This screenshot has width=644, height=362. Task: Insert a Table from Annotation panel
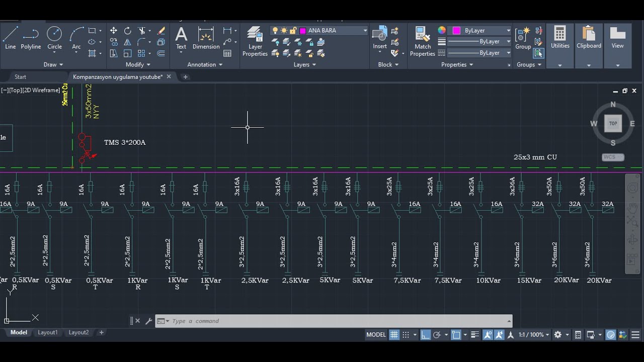pyautogui.click(x=227, y=53)
